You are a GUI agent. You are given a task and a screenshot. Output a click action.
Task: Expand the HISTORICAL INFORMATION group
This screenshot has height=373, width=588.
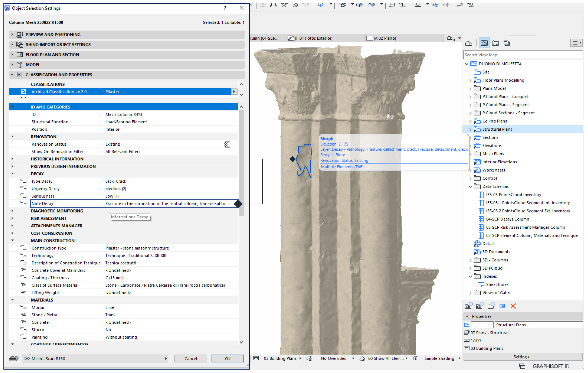[12, 159]
